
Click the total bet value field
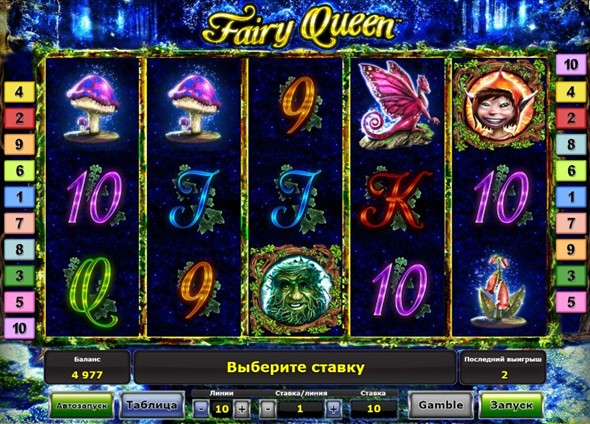[373, 409]
